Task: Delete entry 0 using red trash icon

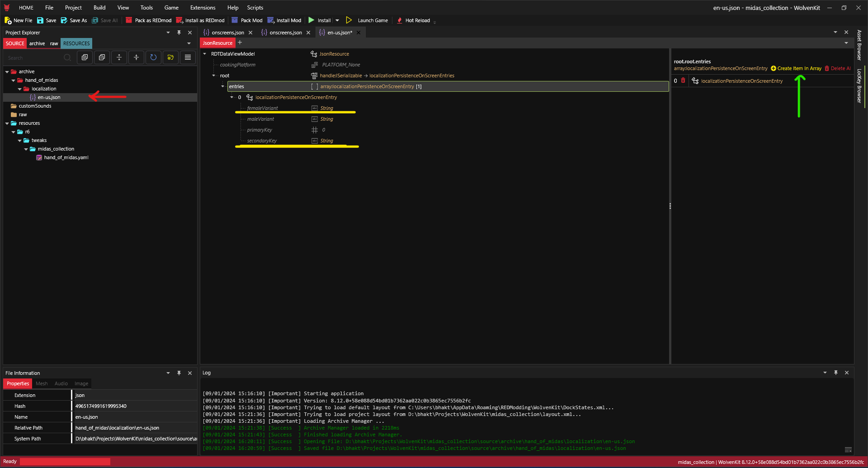Action: tap(683, 80)
